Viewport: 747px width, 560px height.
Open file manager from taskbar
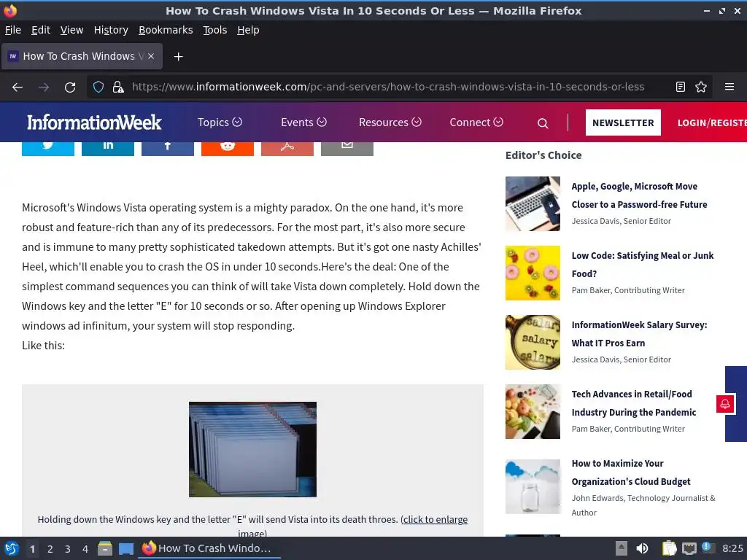105,548
